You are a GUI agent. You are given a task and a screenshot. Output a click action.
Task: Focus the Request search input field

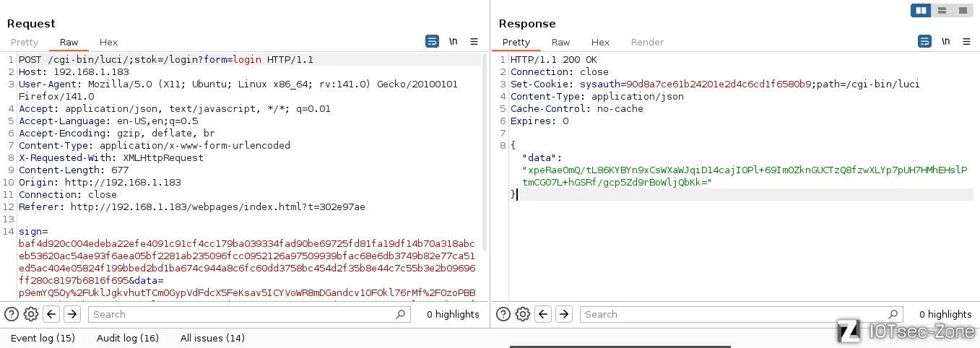pos(249,314)
